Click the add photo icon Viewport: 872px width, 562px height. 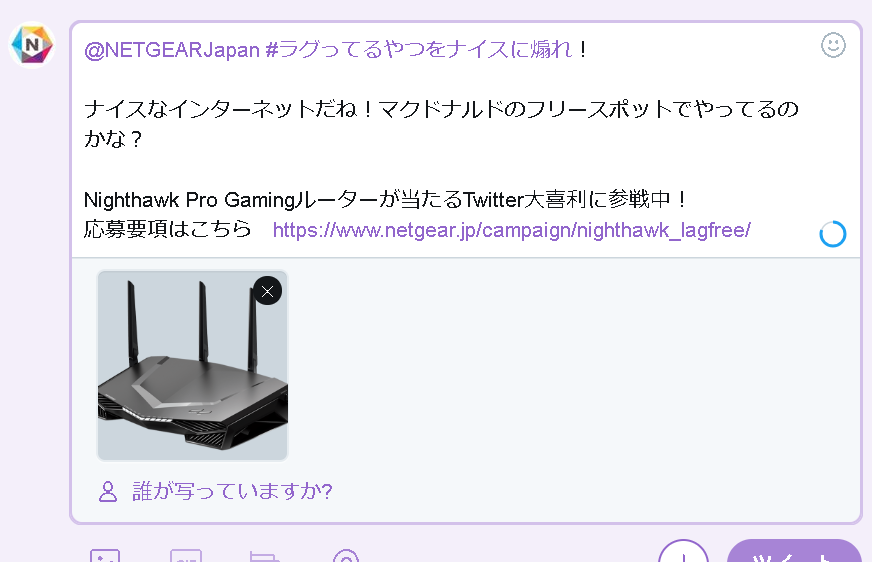point(105,556)
